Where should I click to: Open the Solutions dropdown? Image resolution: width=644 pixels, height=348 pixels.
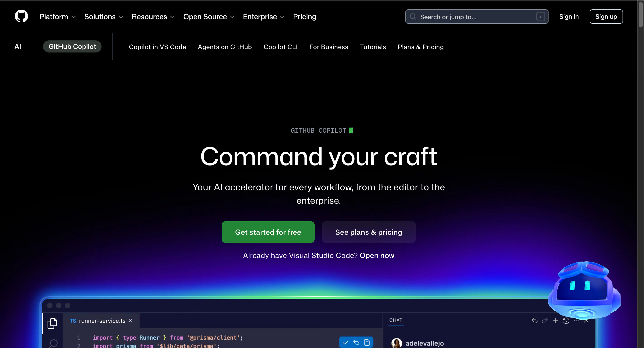[x=103, y=17]
